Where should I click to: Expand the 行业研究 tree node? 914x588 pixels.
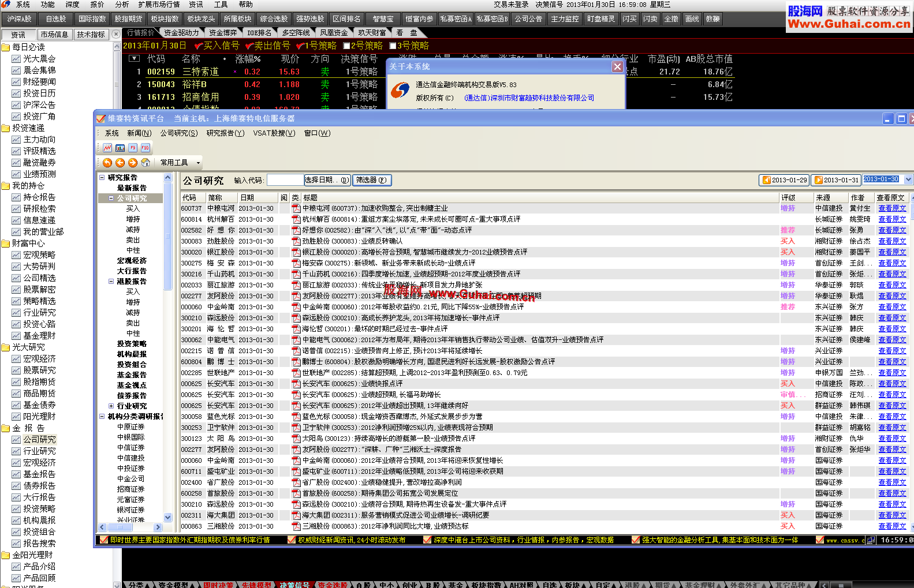click(111, 406)
